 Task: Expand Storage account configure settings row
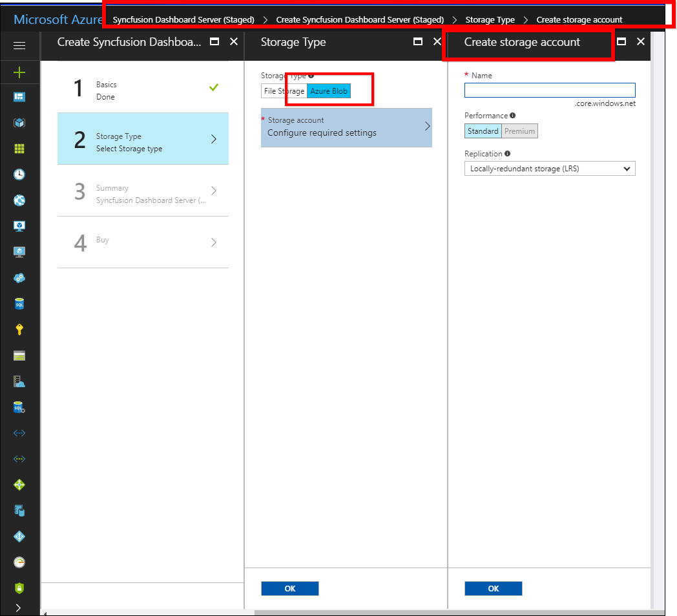[x=346, y=127]
